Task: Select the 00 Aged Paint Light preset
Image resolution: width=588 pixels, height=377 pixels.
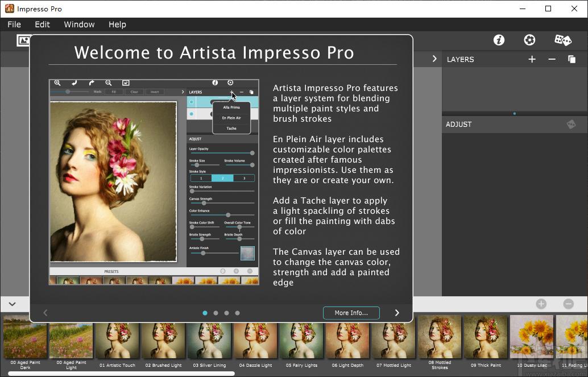Action: pyautogui.click(x=71, y=342)
